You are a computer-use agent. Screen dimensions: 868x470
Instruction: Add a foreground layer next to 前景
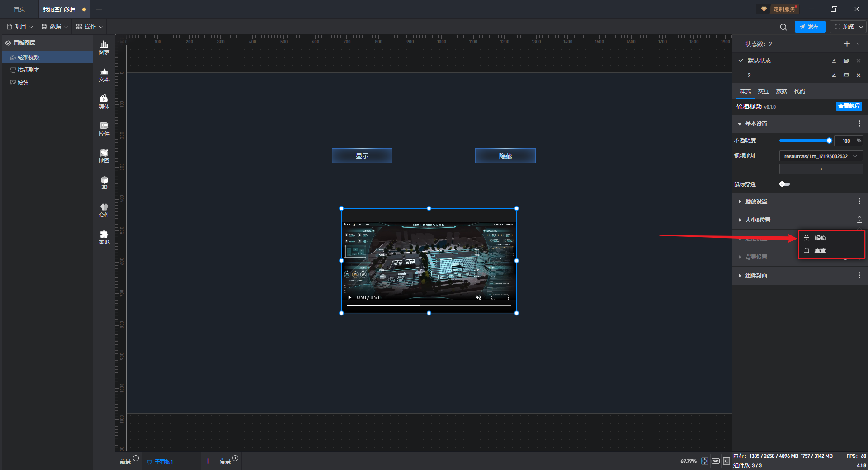point(136,458)
